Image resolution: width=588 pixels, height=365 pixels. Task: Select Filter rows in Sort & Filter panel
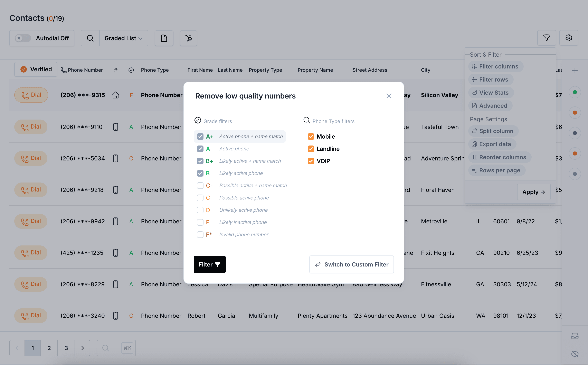[490, 79]
